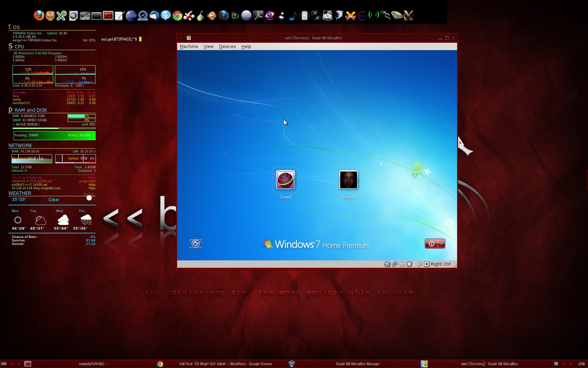Open the pink eye viewer icon
The height and width of the screenshot is (368, 588).
pos(269,15)
